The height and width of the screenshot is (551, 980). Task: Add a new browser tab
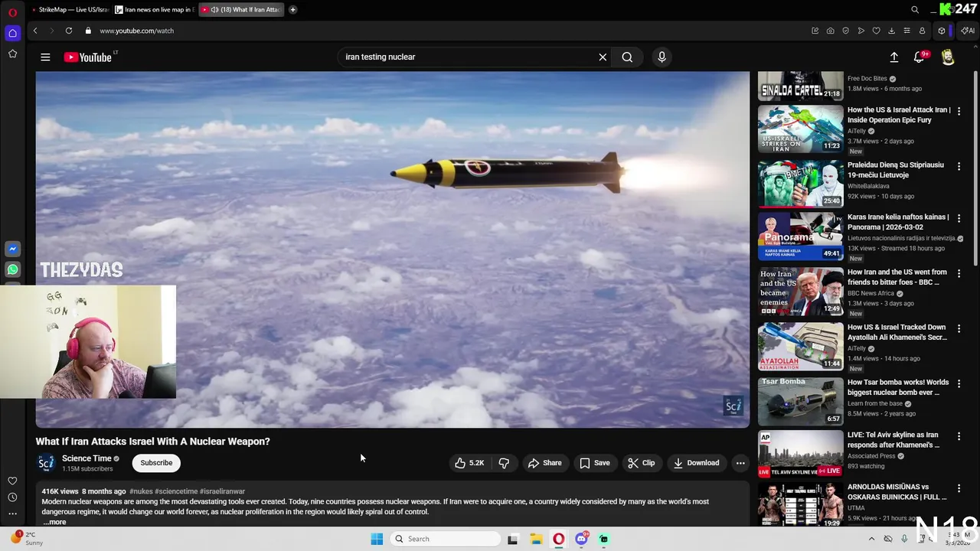click(292, 10)
